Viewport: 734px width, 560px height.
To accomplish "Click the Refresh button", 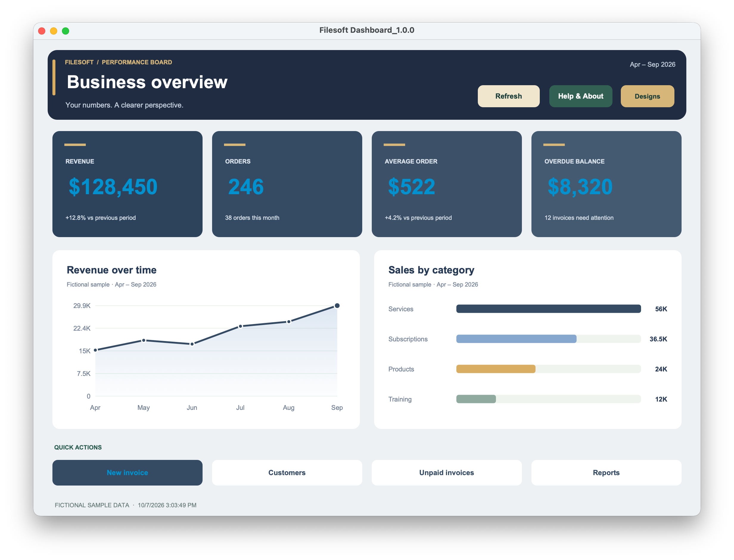I will (x=508, y=96).
